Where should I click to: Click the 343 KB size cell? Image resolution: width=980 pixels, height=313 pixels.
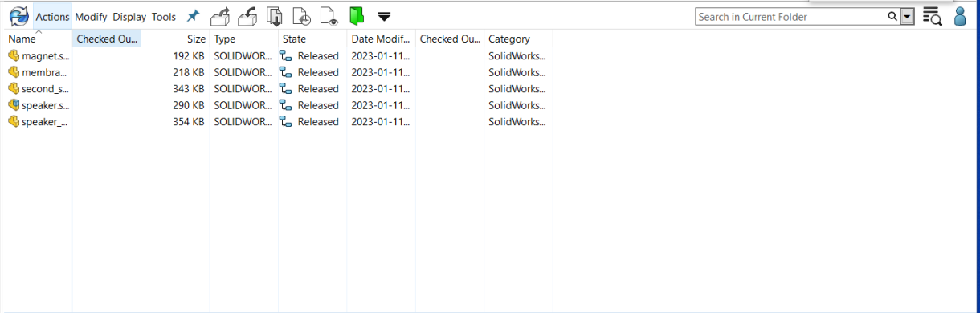[189, 89]
